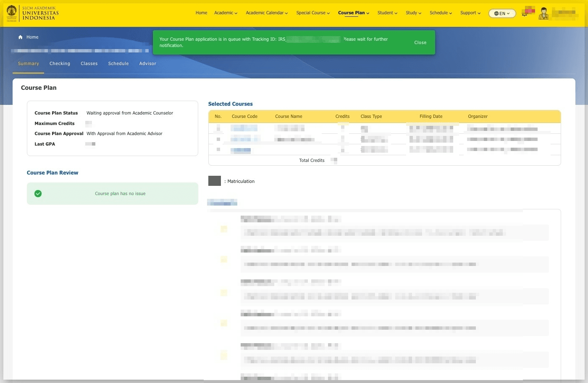Screen dimensions: 588x383
Task: Expand the Academic Calendar menu
Action: [267, 13]
